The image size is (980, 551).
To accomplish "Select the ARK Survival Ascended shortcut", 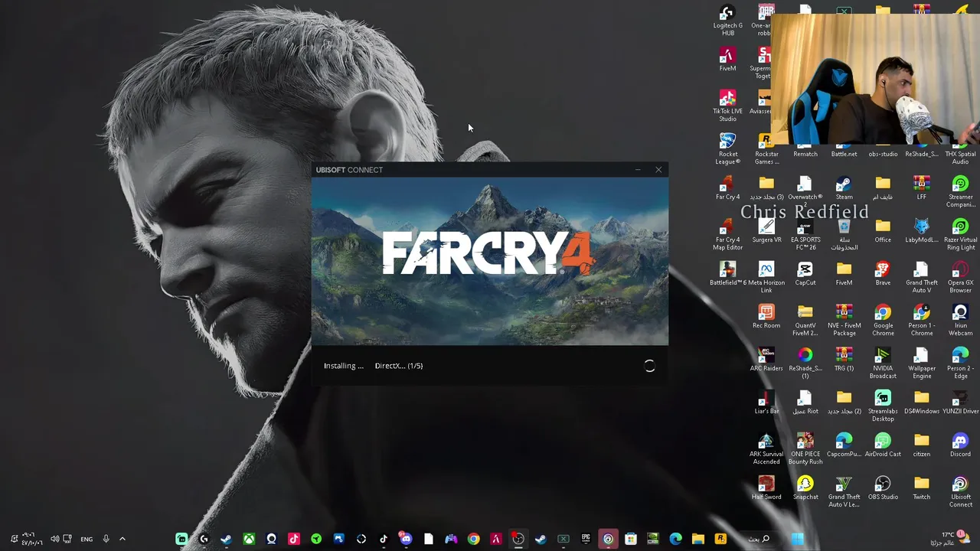I will click(766, 449).
